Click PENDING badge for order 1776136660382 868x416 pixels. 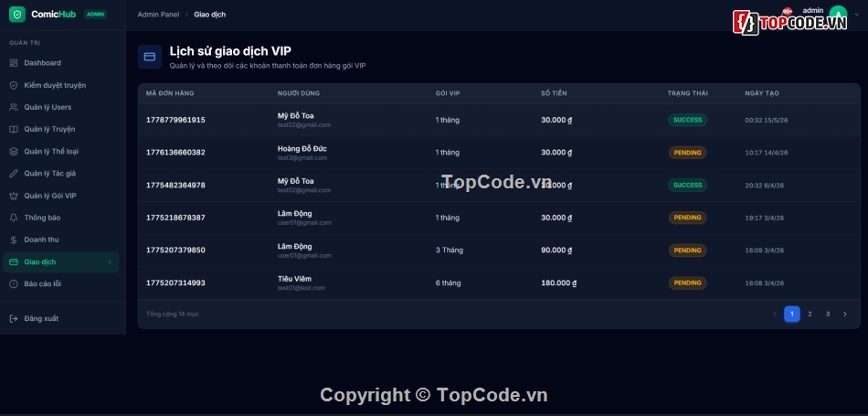pos(687,153)
